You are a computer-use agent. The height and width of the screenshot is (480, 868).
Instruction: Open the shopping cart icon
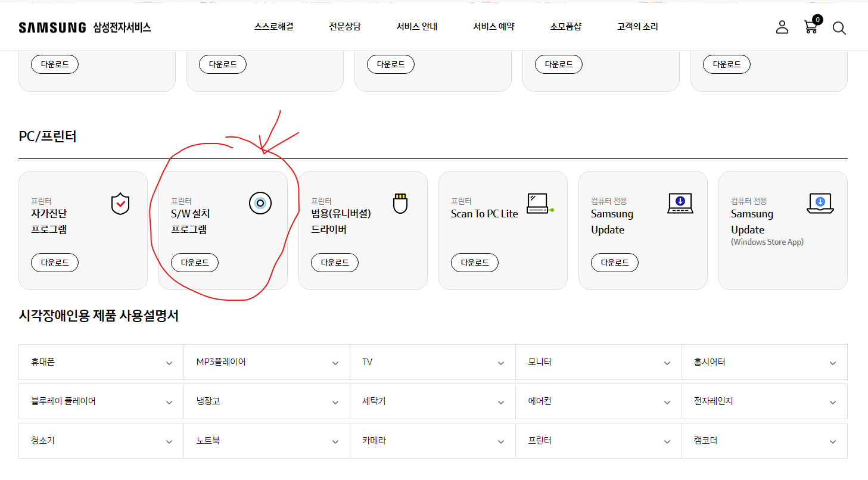point(811,26)
